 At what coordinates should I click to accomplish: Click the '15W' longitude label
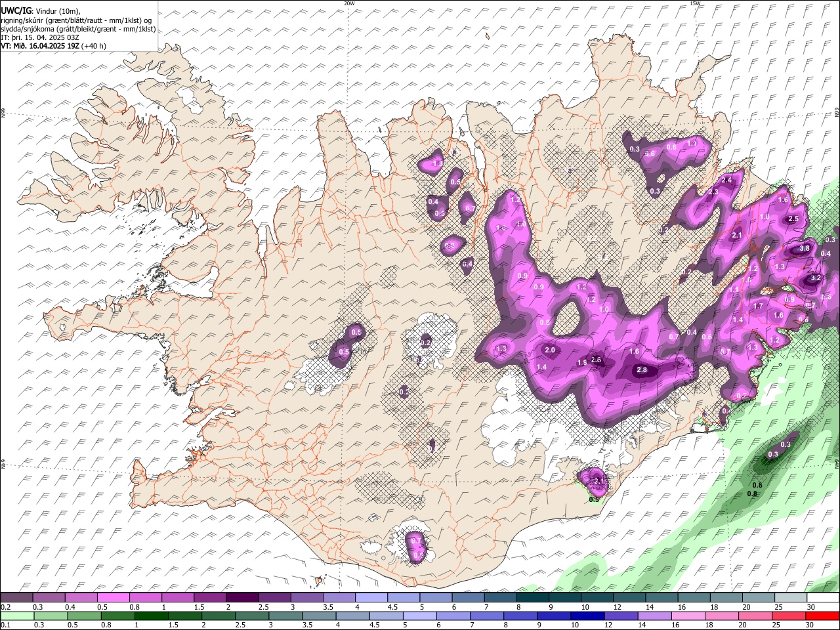(695, 3)
